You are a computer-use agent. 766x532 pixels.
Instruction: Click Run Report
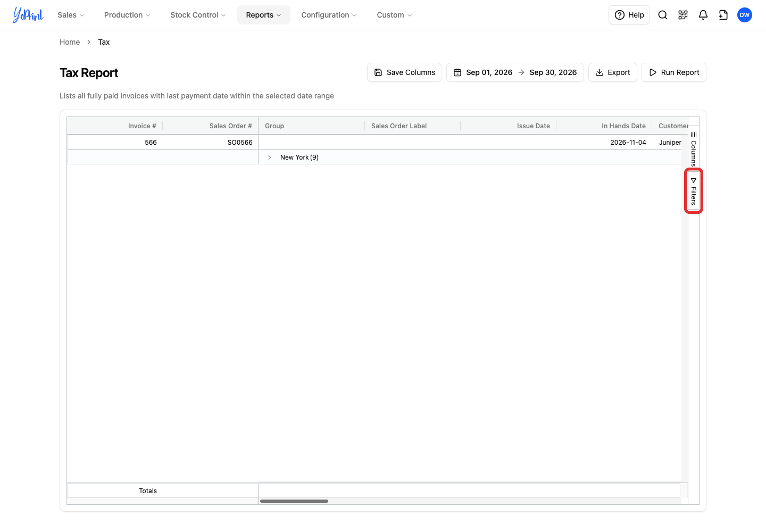click(674, 72)
